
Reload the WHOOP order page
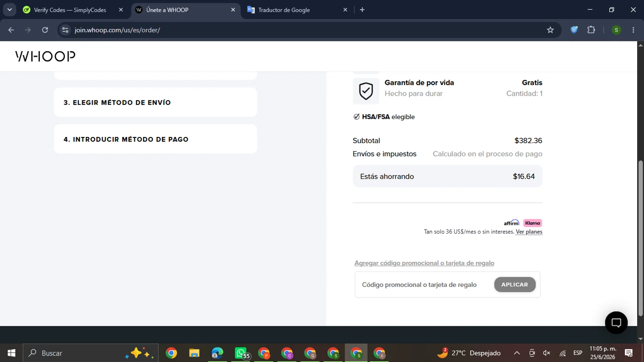click(x=45, y=30)
